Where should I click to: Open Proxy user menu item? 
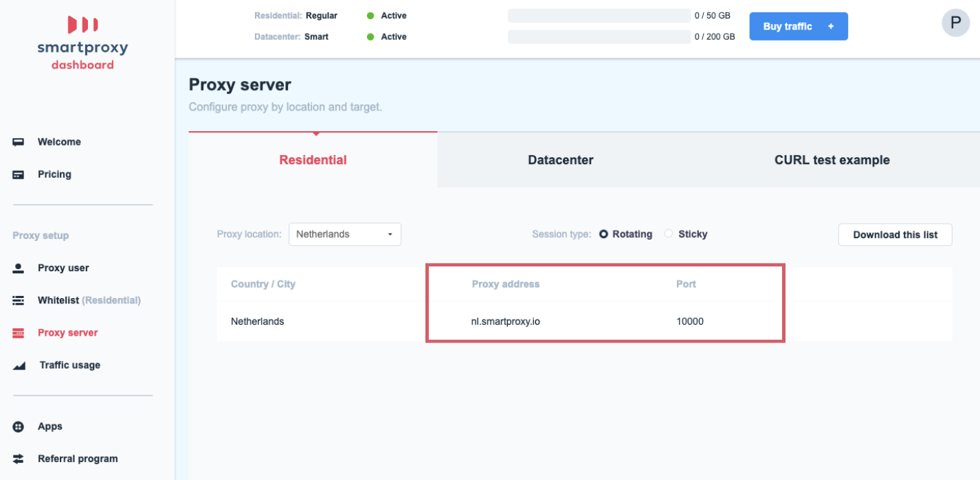pyautogui.click(x=63, y=268)
